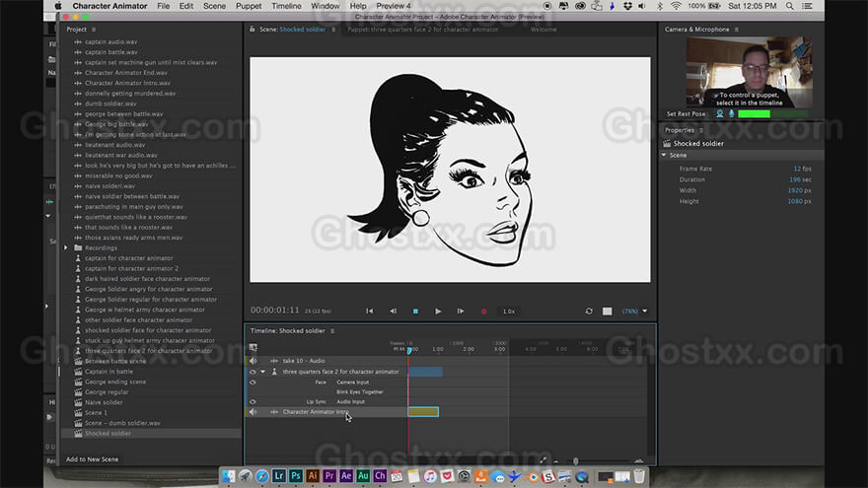Open Timeline panel menu icon
The width and height of the screenshot is (868, 488).
pyautogui.click(x=332, y=331)
